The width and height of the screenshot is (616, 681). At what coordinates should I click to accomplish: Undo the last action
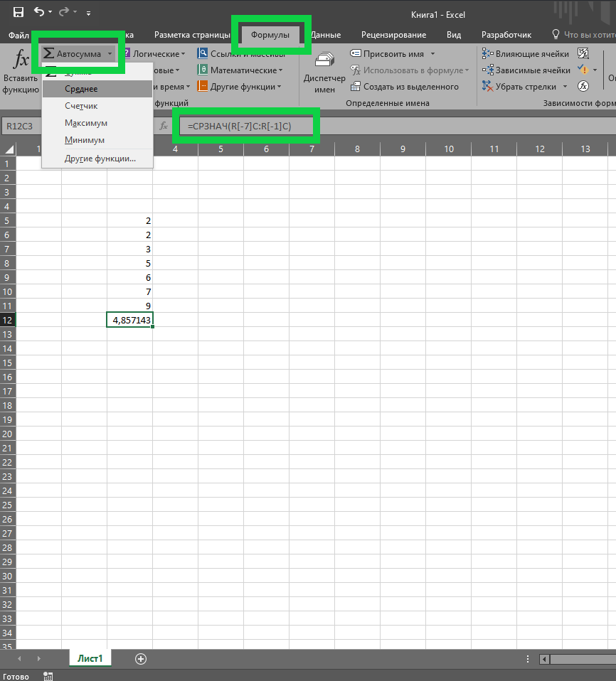click(39, 12)
